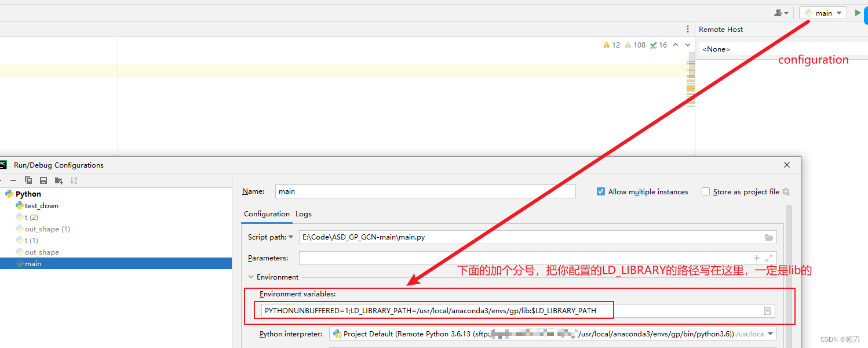
Task: Uncheck Allow multiple instances
Action: point(601,191)
